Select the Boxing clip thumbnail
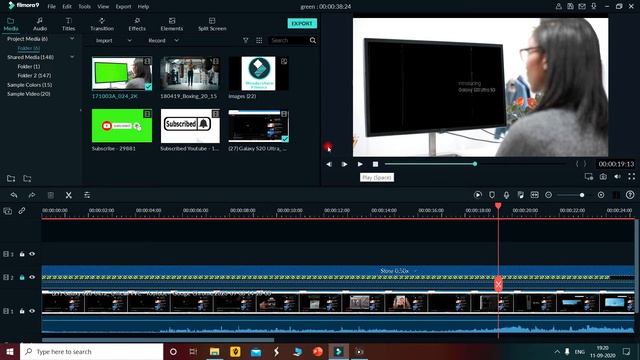 point(190,73)
